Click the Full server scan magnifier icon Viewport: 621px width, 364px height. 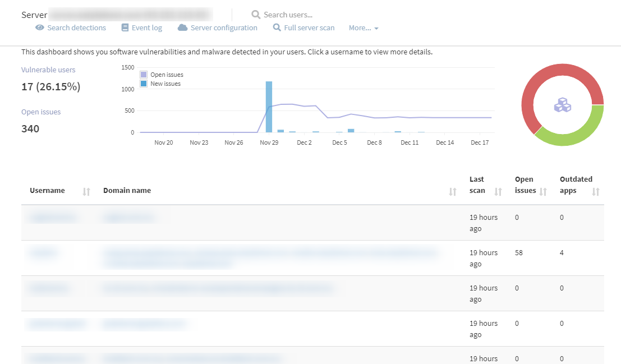point(277,27)
